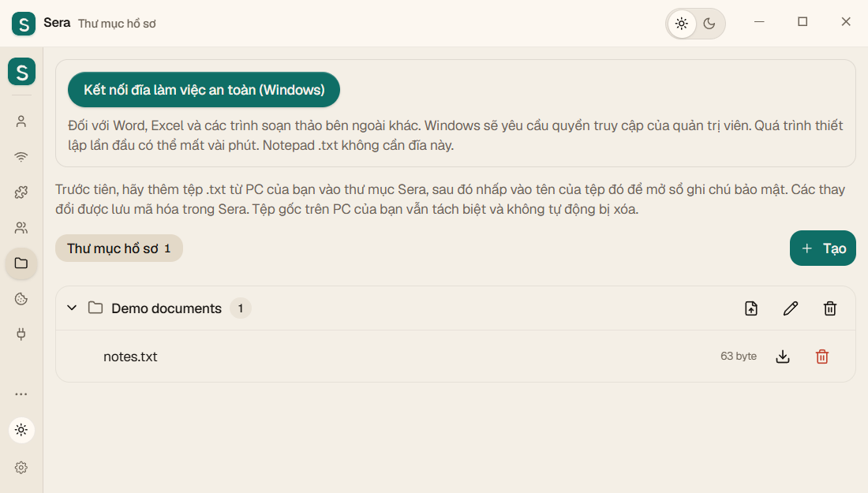This screenshot has height=493, width=868.
Task: Open the people group icon in sidebar
Action: coord(21,227)
